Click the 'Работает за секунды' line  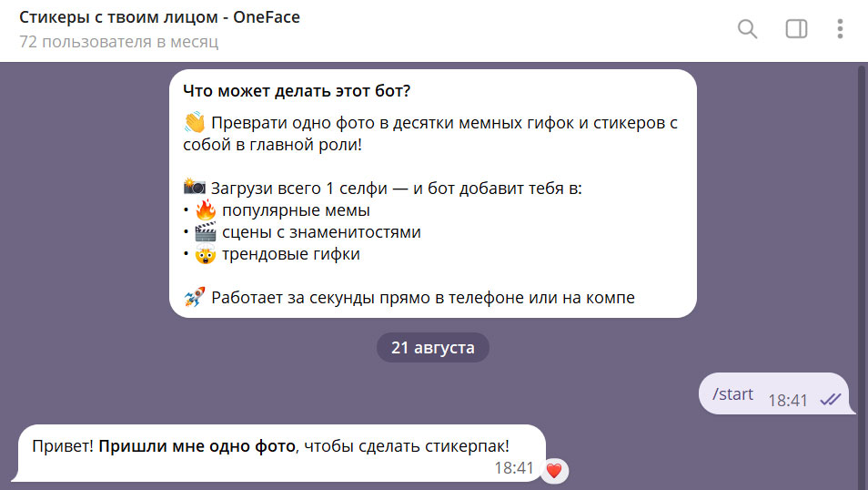423,298
